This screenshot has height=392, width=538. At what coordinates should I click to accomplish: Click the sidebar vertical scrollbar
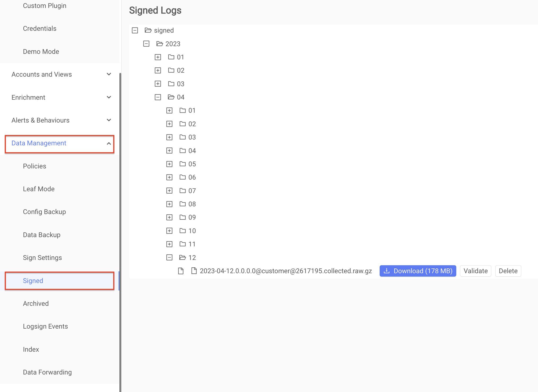(x=120, y=232)
